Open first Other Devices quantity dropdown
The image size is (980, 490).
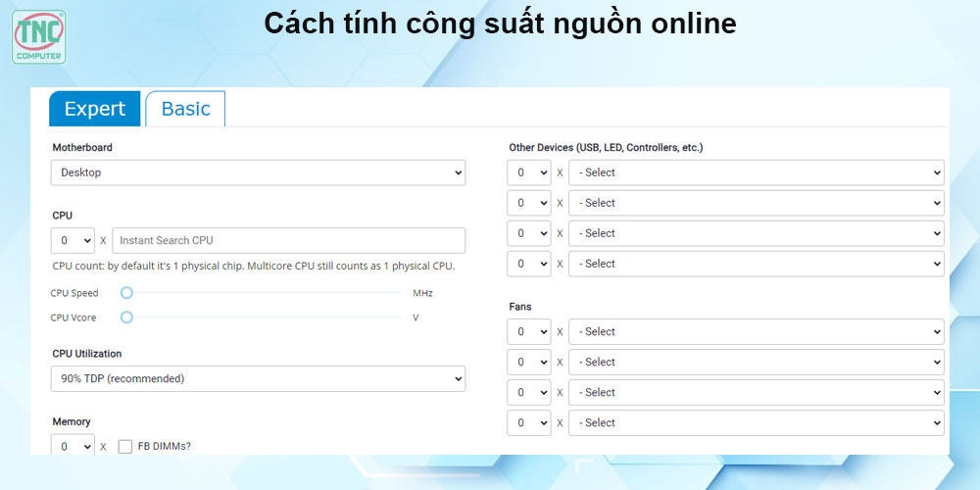(529, 172)
